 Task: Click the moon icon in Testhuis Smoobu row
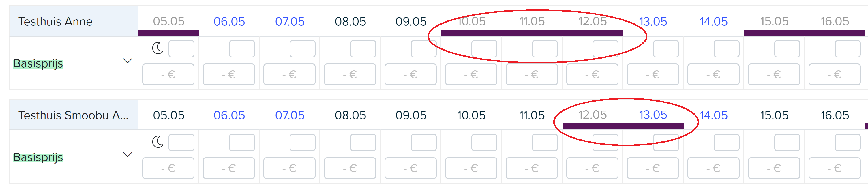pyautogui.click(x=158, y=142)
